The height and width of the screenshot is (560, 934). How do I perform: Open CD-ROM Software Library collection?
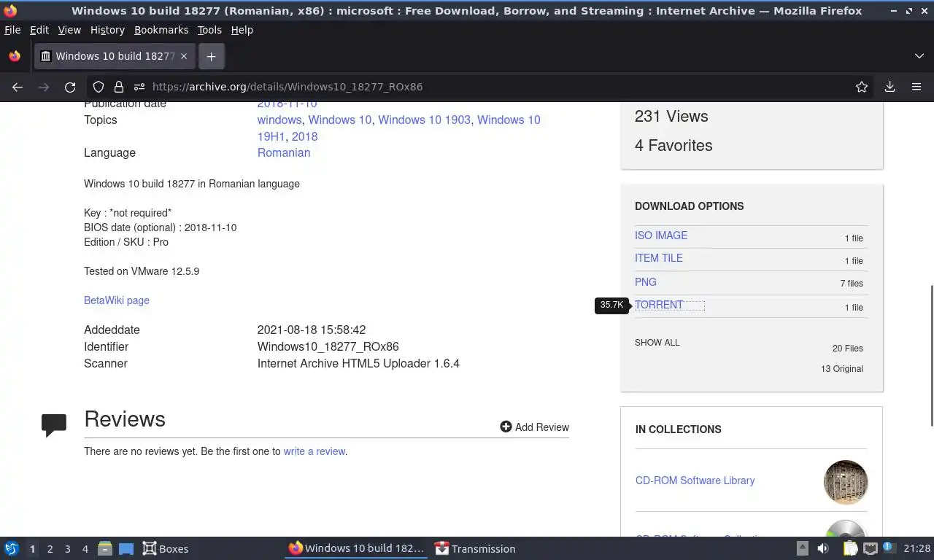(x=695, y=481)
